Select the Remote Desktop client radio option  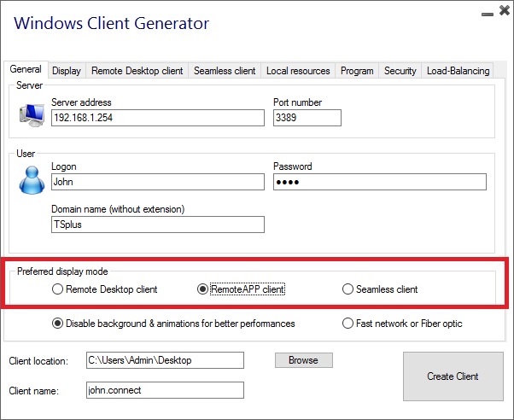pos(58,289)
